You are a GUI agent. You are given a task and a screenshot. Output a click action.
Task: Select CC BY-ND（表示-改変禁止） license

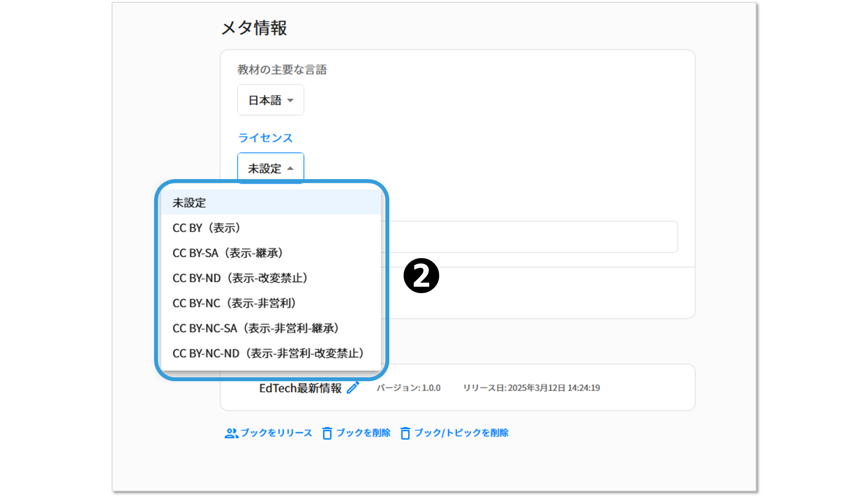point(240,278)
